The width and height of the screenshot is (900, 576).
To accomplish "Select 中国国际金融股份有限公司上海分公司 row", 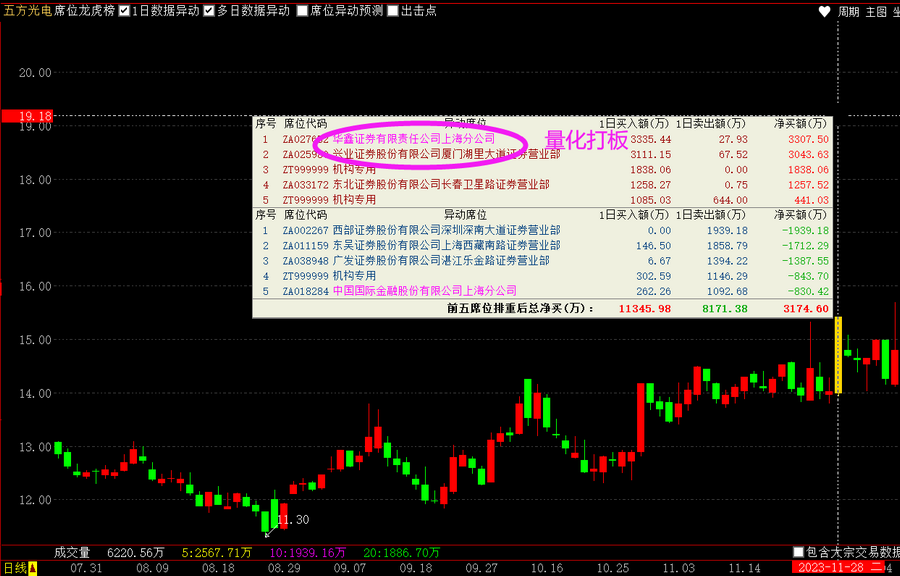I will tap(542, 291).
